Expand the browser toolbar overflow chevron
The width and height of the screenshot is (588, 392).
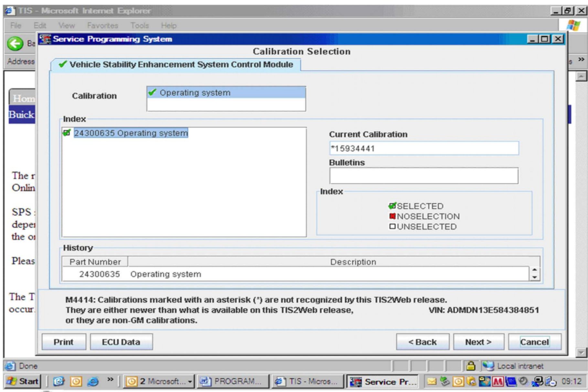click(x=581, y=59)
